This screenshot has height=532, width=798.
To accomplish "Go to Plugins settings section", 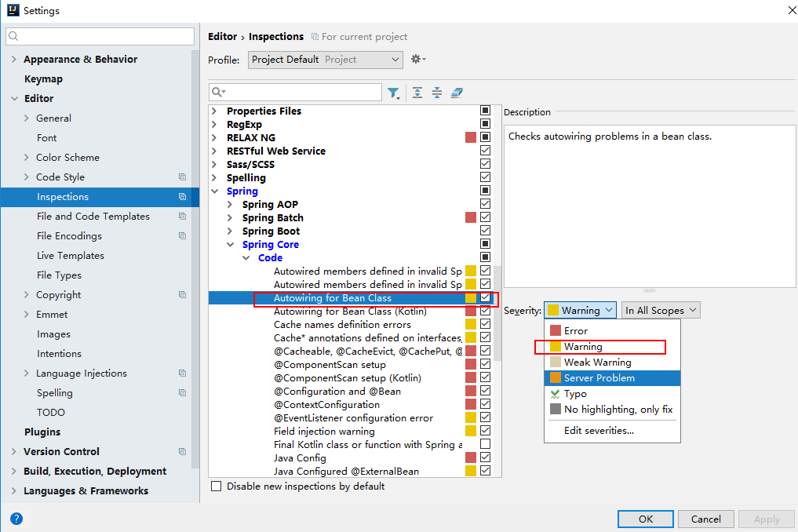I will click(42, 432).
